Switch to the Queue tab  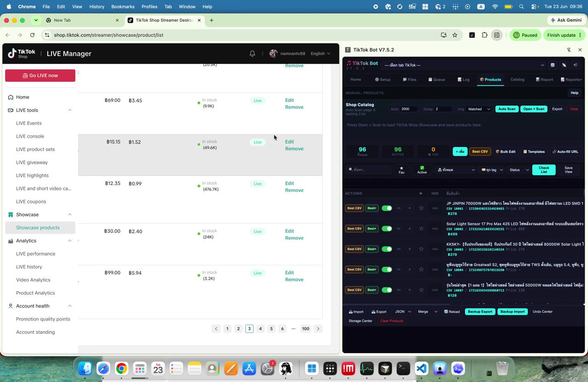pos(436,79)
